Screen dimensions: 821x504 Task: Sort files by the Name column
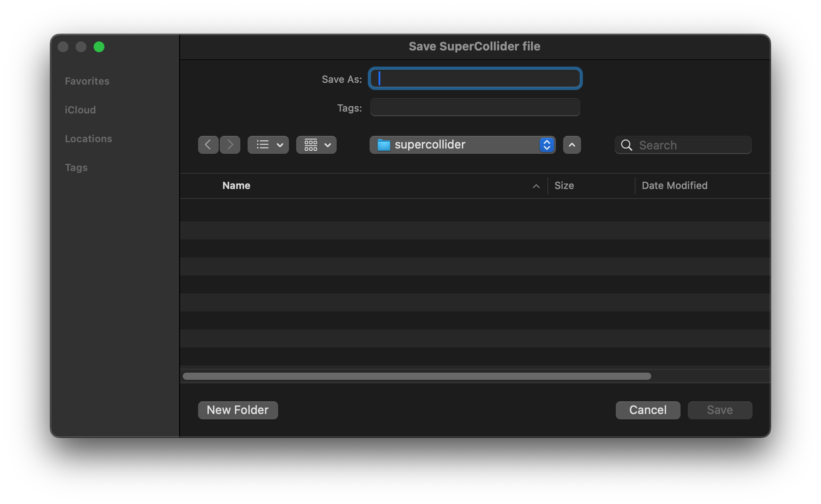click(x=236, y=185)
